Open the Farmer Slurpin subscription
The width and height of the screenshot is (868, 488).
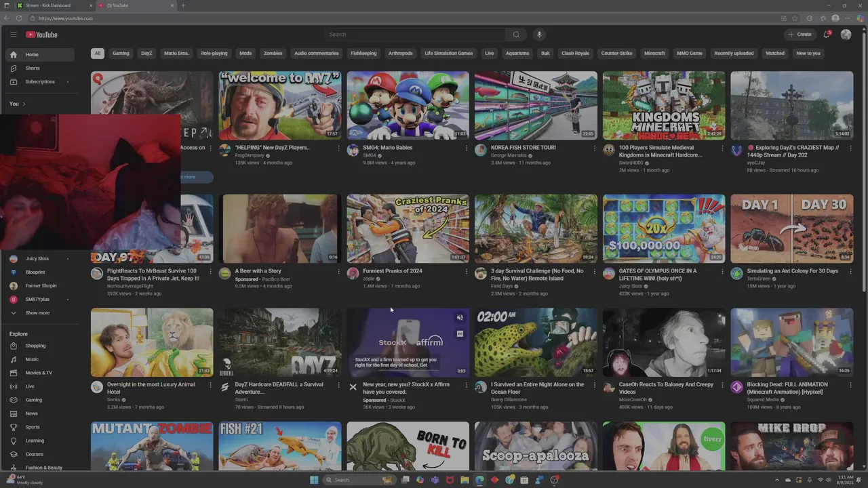(x=41, y=285)
